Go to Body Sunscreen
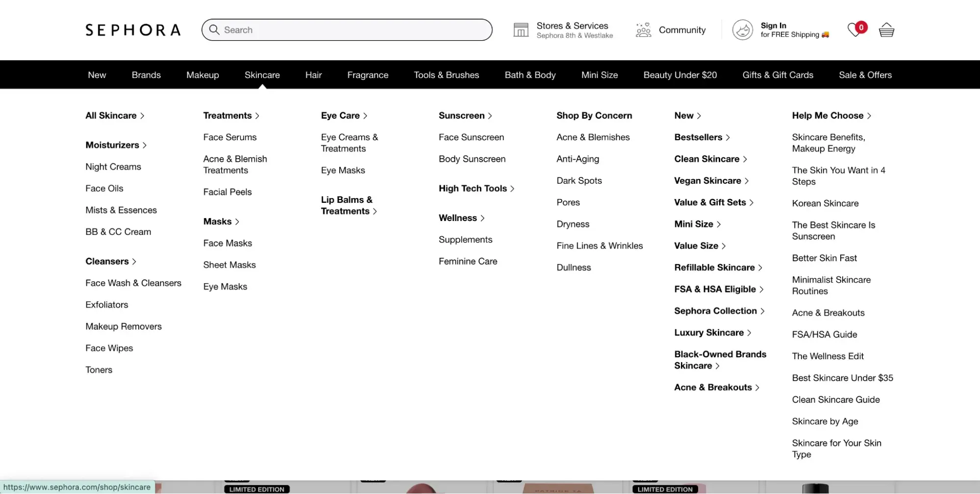Image resolution: width=980 pixels, height=494 pixels. click(x=472, y=159)
